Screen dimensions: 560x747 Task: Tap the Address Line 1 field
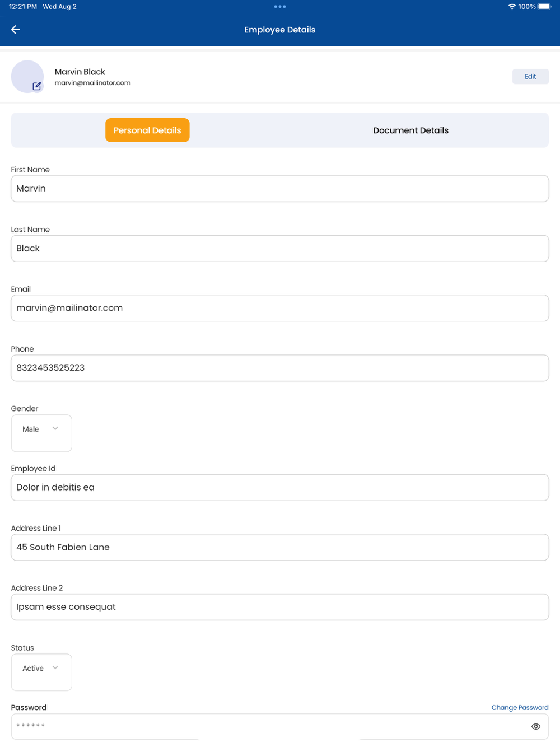click(x=280, y=547)
